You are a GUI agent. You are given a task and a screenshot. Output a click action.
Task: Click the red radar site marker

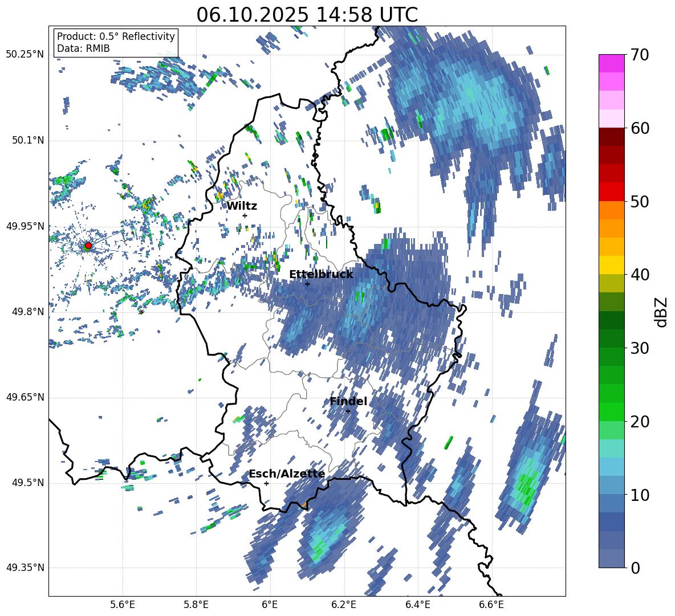tap(88, 246)
